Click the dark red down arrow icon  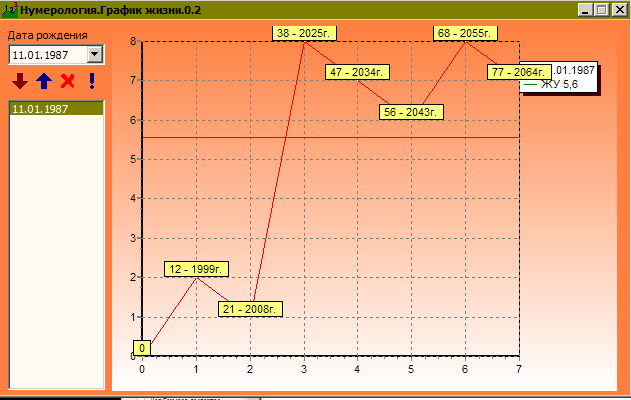point(20,81)
